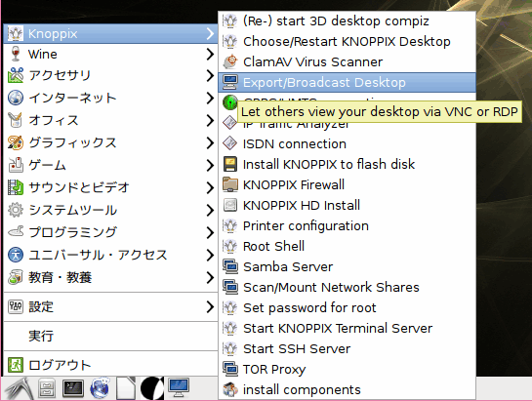Open the オフィス menu category

coord(110,120)
